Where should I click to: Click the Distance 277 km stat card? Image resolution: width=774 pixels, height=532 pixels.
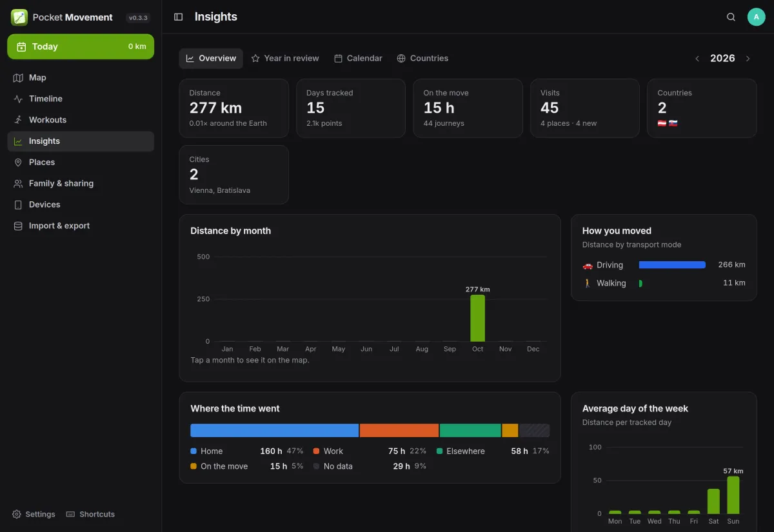[233, 108]
